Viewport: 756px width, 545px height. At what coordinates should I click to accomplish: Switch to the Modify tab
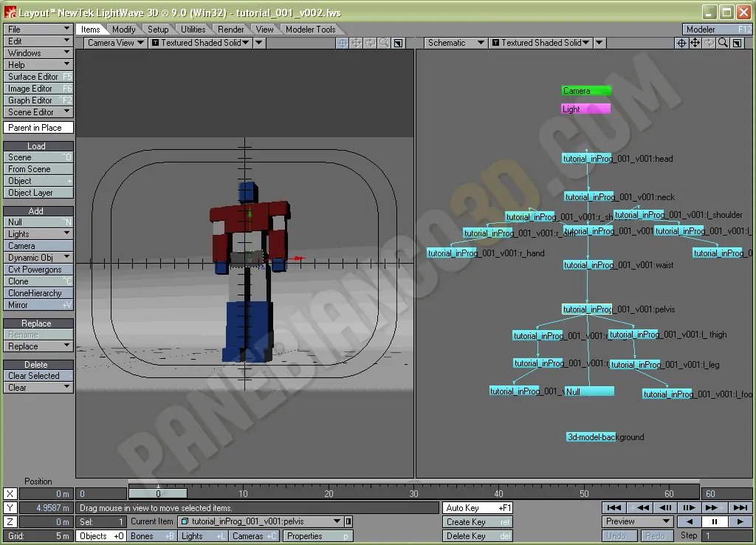tap(124, 30)
